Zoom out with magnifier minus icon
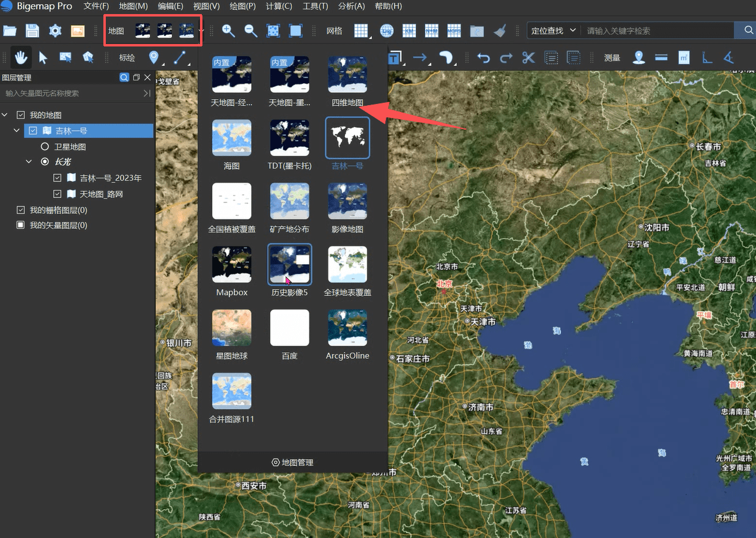The image size is (756, 538). (x=251, y=31)
